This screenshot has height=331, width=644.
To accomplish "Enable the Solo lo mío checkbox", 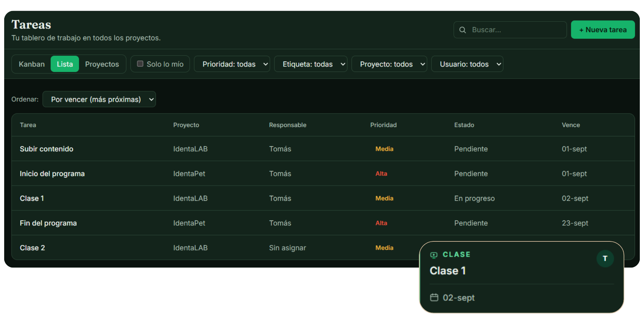I will 140,64.
